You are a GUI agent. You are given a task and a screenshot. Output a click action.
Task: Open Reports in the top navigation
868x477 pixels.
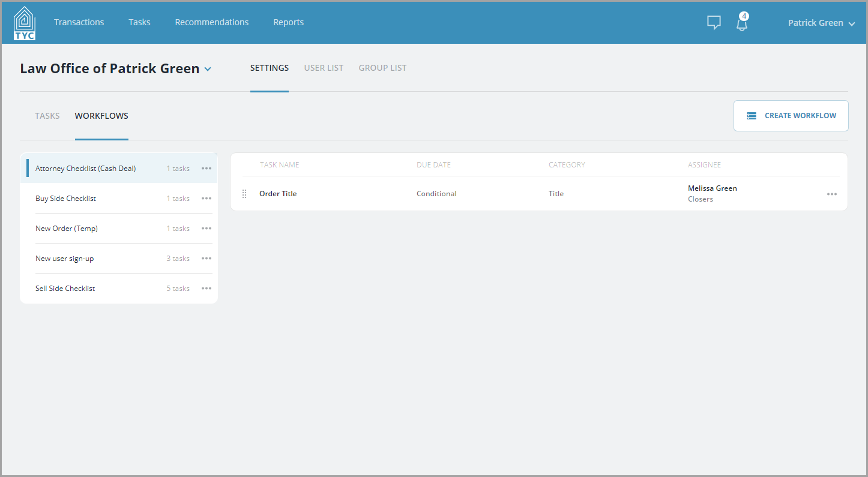pyautogui.click(x=289, y=22)
